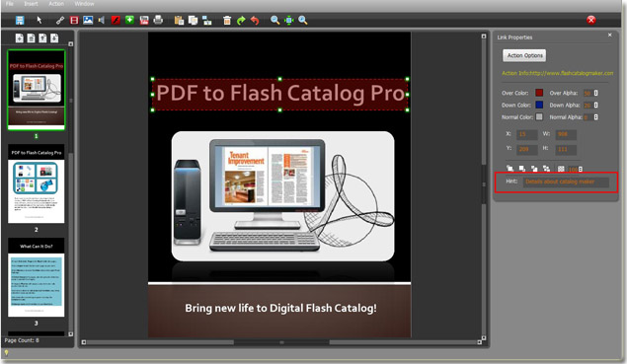Click the computer illustration on the page

(x=283, y=196)
